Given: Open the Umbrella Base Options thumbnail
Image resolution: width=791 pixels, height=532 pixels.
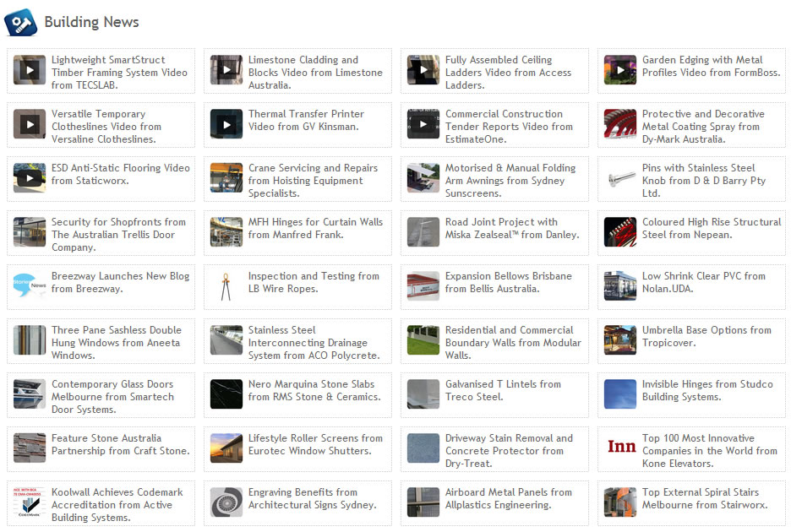Looking at the screenshot, I should [x=620, y=339].
